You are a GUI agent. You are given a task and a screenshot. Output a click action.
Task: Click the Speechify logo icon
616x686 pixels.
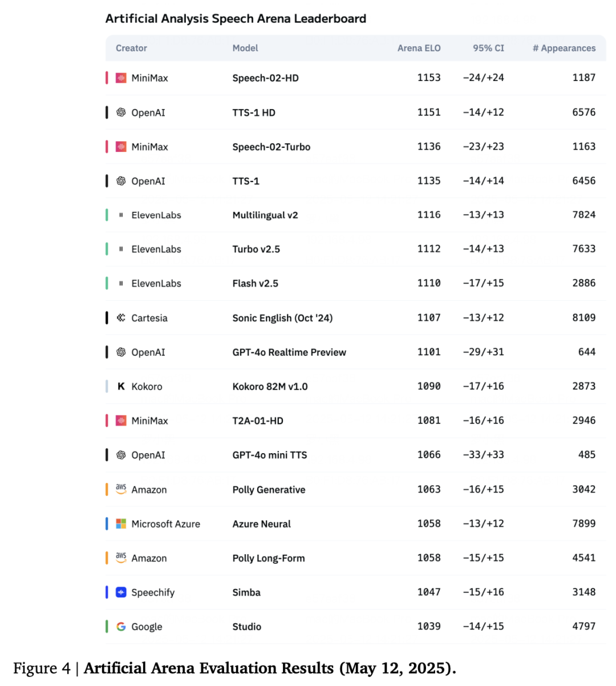(121, 592)
